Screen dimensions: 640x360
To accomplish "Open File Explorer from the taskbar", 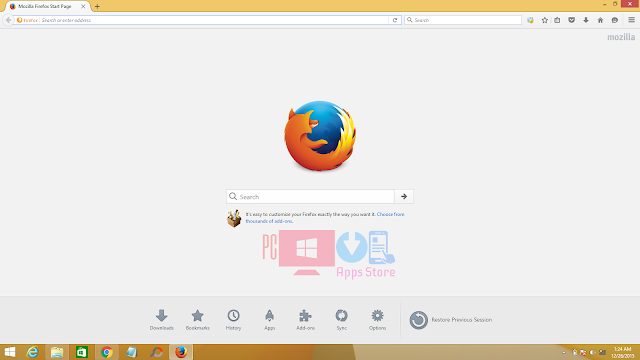I will point(57,352).
